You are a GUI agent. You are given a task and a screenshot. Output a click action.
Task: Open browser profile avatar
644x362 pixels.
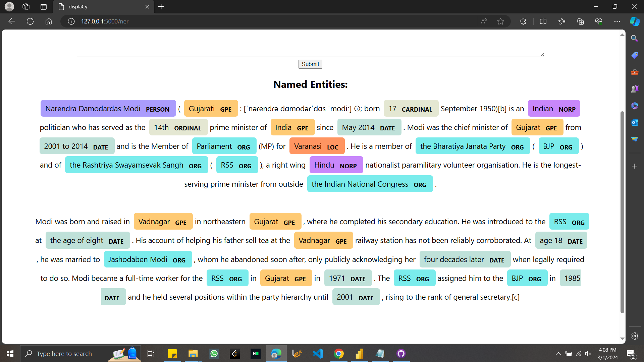coord(9,6)
